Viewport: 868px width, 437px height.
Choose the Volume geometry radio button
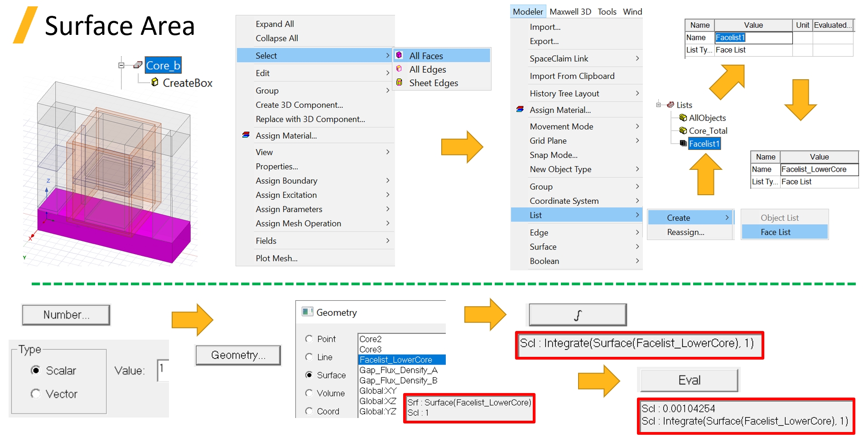[309, 393]
